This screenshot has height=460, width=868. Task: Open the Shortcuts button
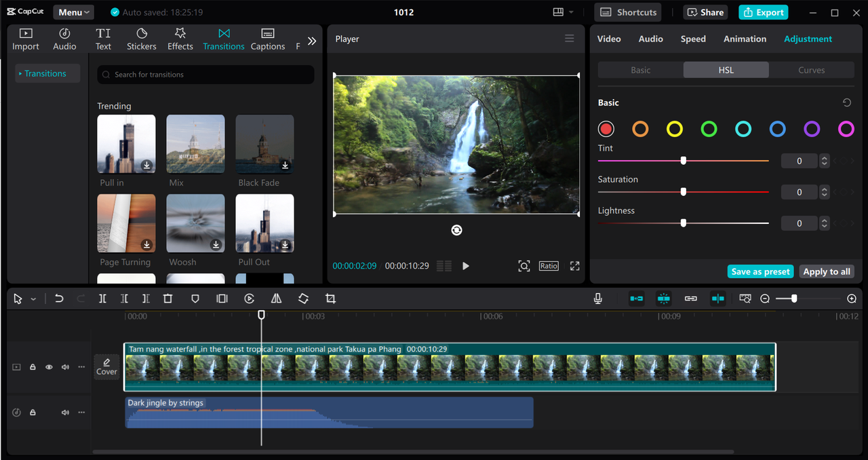pos(628,12)
